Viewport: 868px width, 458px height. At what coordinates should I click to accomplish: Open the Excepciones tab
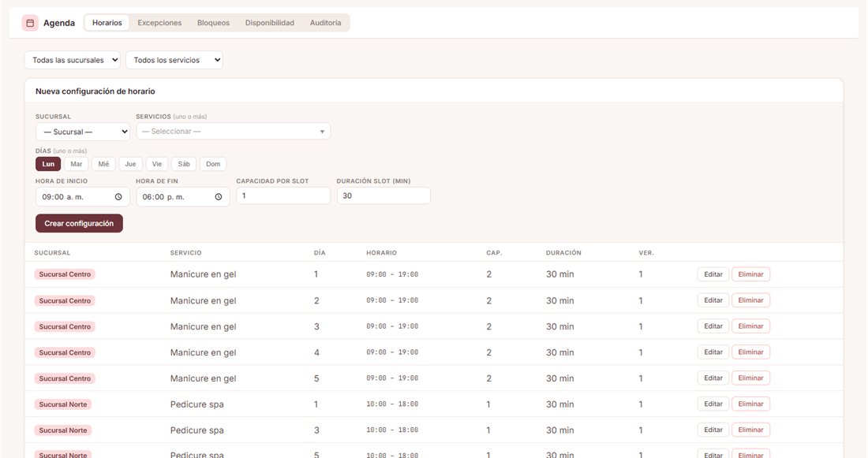[159, 23]
